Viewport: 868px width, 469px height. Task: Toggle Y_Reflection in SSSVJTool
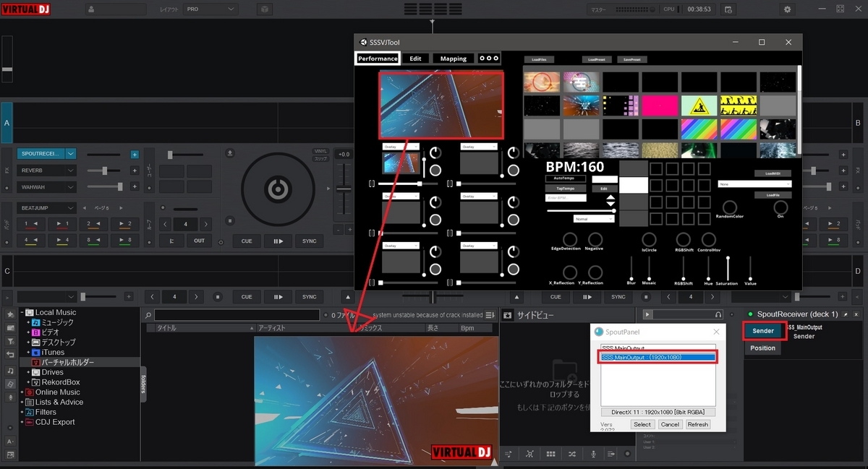[x=595, y=272]
